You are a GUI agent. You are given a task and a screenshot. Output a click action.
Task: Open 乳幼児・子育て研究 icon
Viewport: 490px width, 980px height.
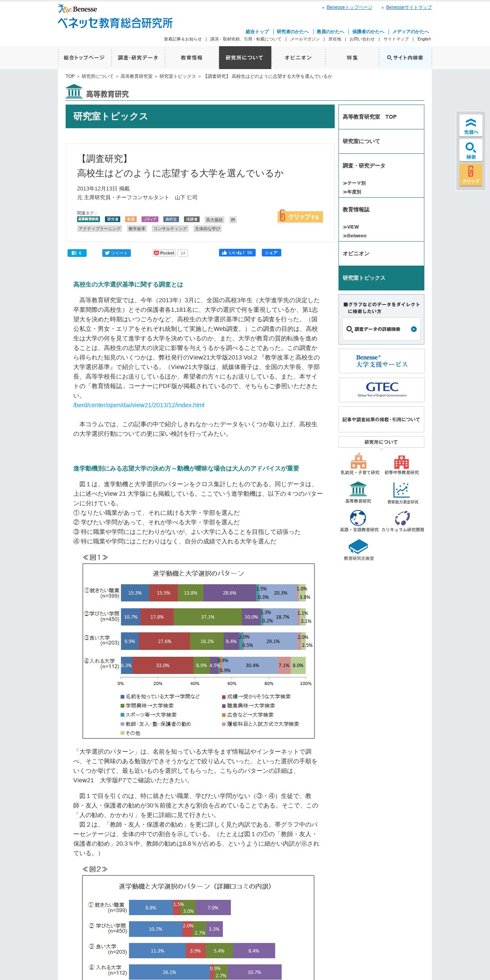coord(359,464)
